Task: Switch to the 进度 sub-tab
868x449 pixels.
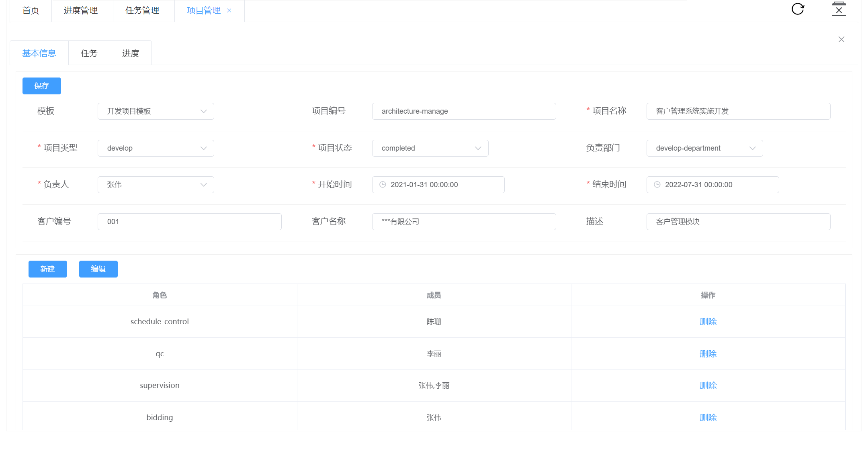Action: point(130,53)
